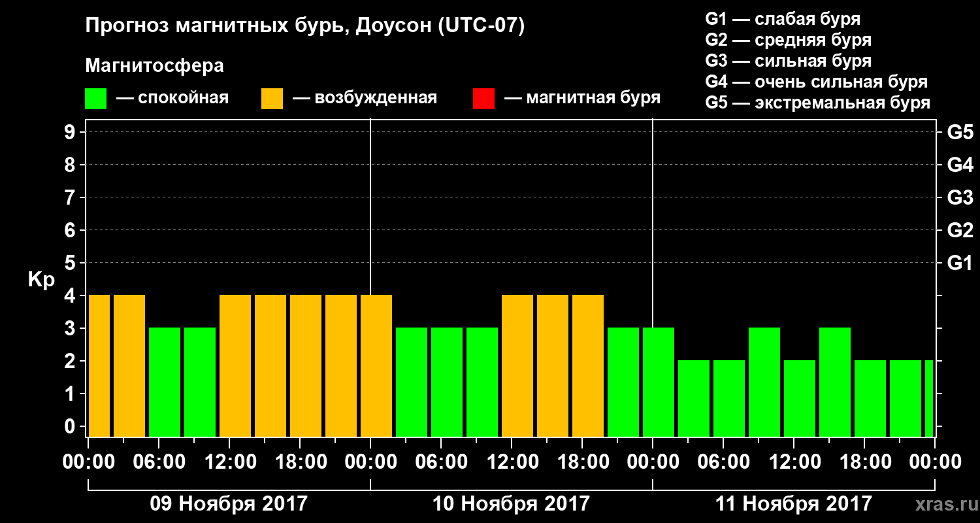980x523 pixels.
Task: Click the G2 label on right axis
Action: 960,230
